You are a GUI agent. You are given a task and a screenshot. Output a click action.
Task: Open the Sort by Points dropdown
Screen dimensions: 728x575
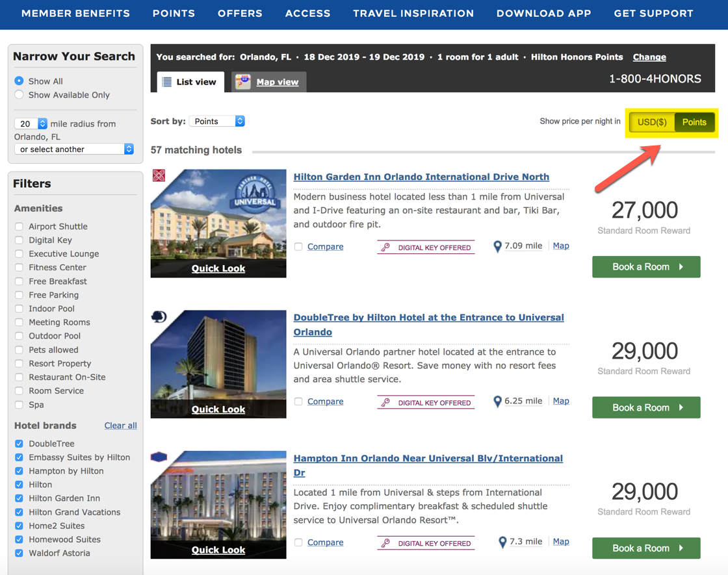pyautogui.click(x=217, y=121)
